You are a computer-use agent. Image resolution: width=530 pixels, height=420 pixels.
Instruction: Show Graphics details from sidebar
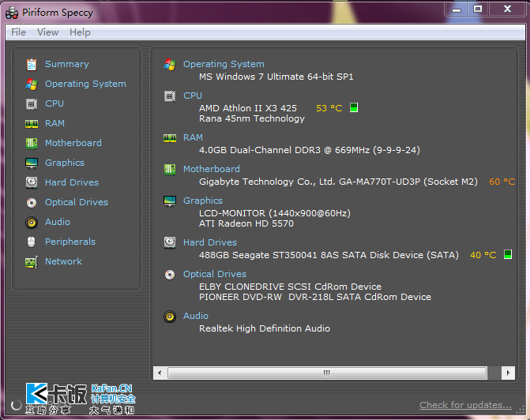pyautogui.click(x=65, y=163)
